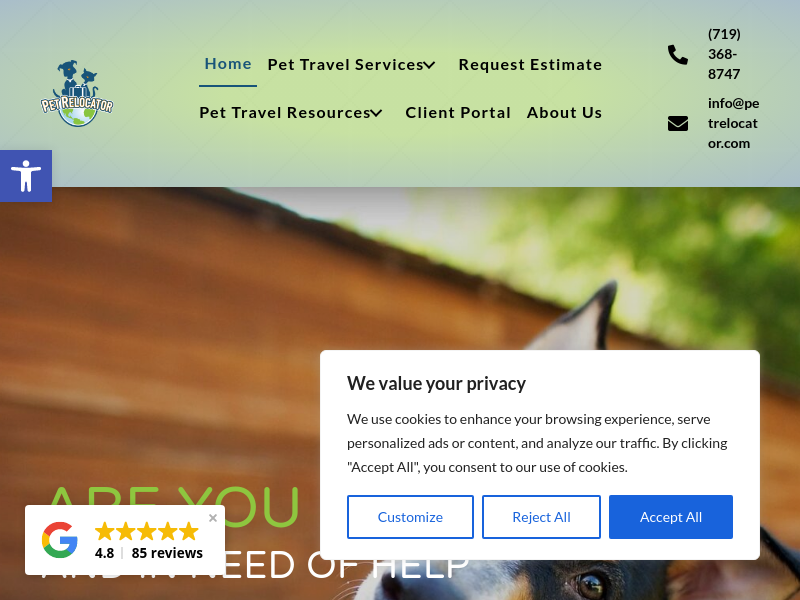Open the 85 reviews text
This screenshot has height=600, width=800.
(x=167, y=553)
